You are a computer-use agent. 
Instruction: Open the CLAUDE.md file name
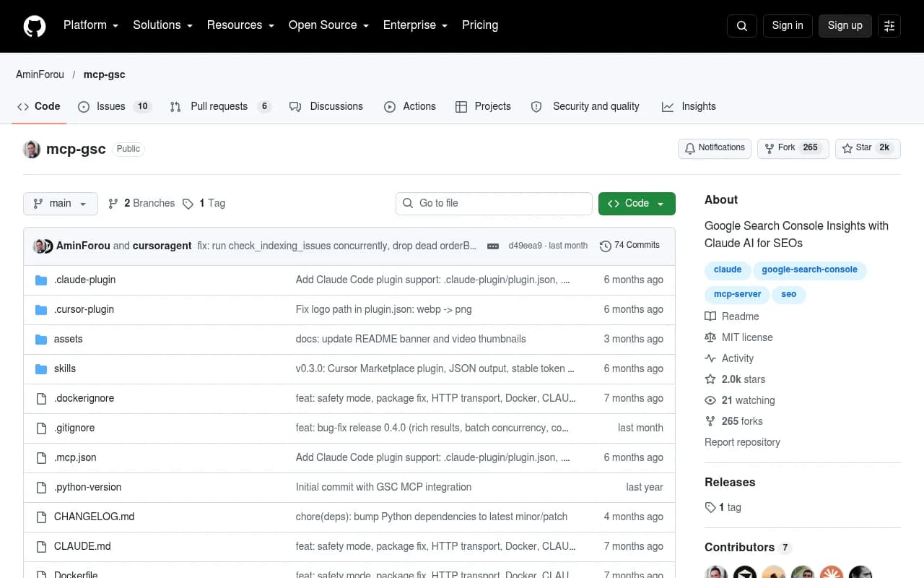(82, 546)
